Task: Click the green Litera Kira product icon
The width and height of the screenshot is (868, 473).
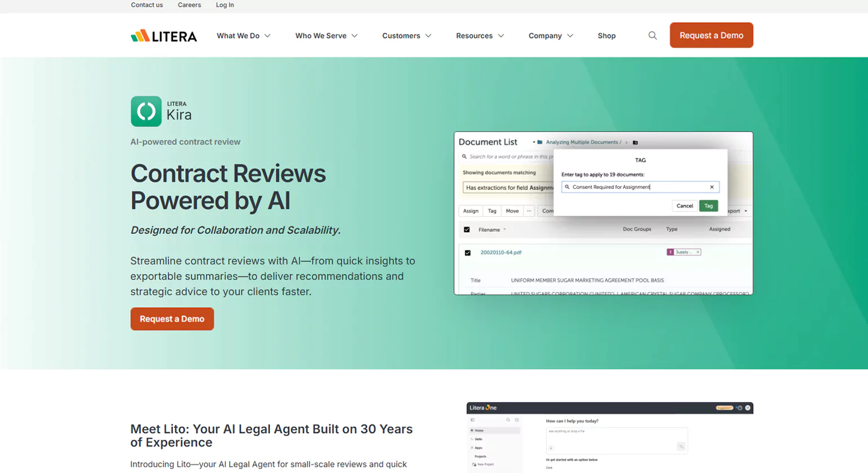Action: pos(146,111)
